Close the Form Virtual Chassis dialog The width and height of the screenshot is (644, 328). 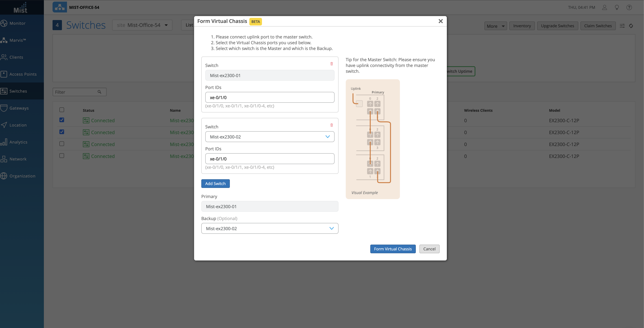tap(441, 21)
